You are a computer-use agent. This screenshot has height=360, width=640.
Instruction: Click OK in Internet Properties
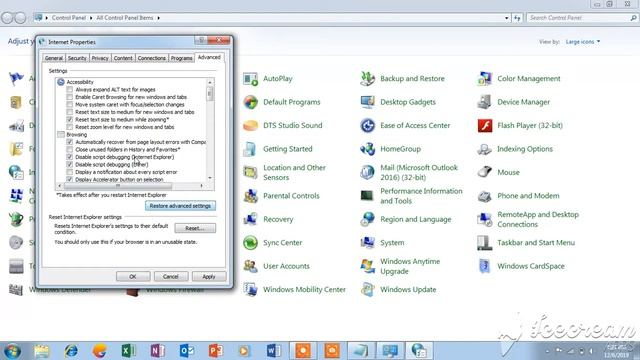click(x=133, y=276)
